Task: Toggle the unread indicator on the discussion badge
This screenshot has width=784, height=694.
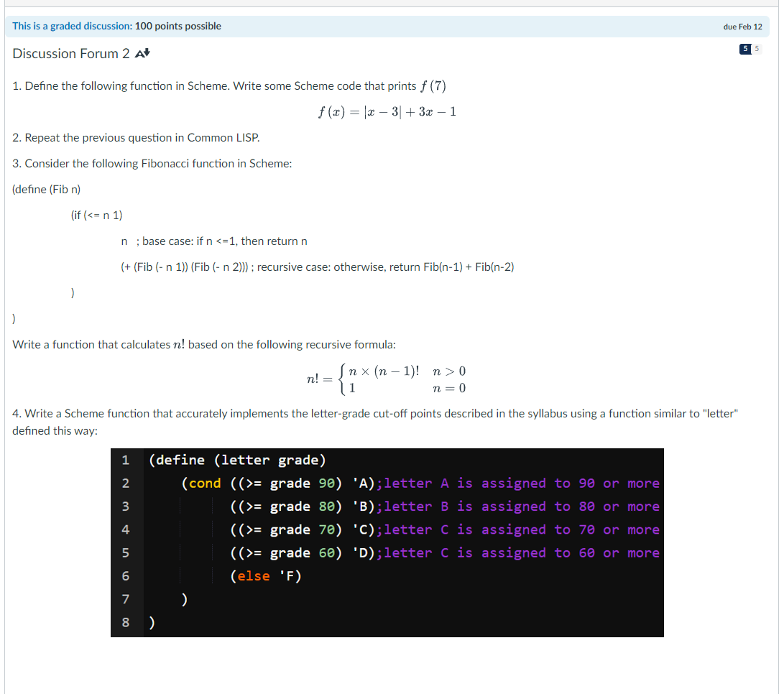Action: pos(744,48)
